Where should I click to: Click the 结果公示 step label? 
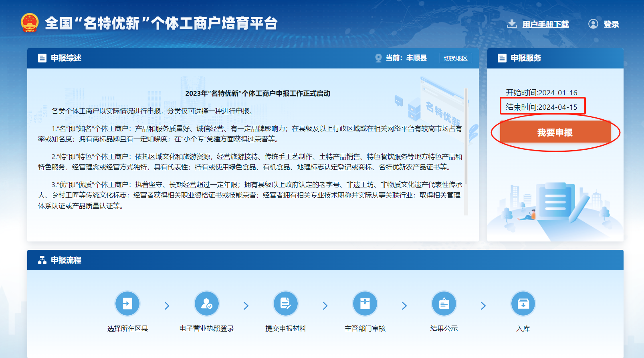click(x=444, y=328)
